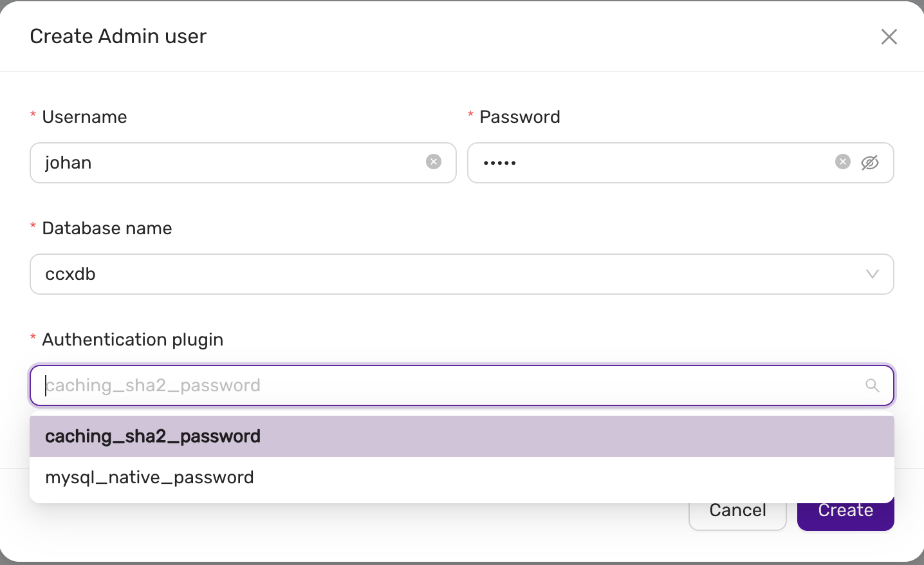Click the chevron on the Database name selector
Image resolution: width=924 pixels, height=565 pixels.
[x=873, y=274]
